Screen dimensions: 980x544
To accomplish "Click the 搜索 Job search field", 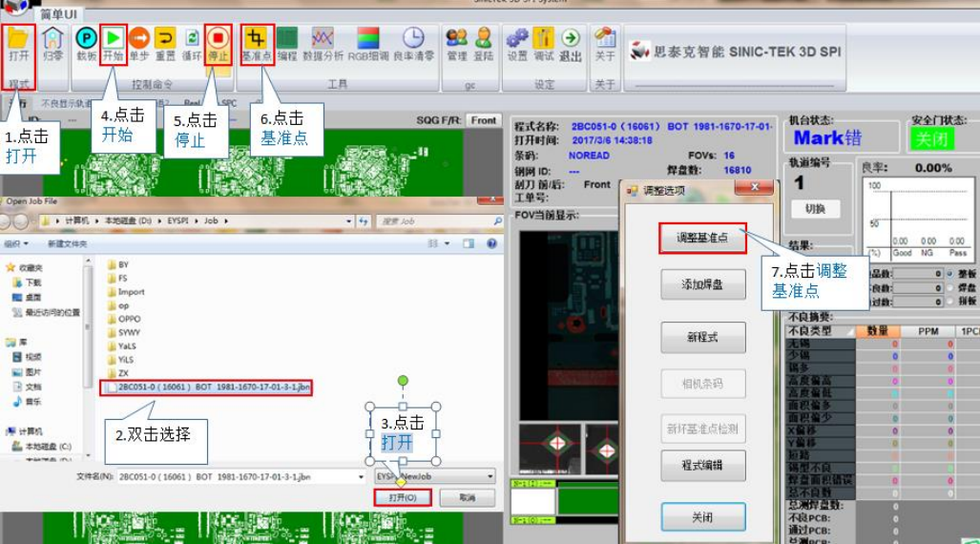I will [x=439, y=220].
